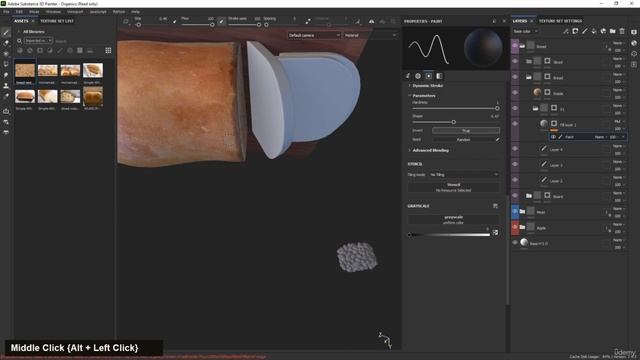The image size is (640, 360).
Task: Filter assets by brushes icon
Action: (x=60, y=50)
